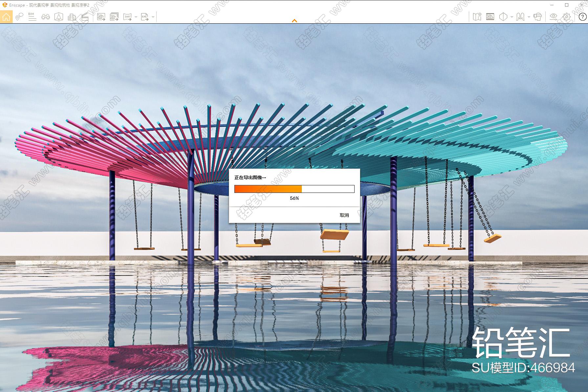Maximize the Enscape window
The height and width of the screenshot is (392, 588).
(x=566, y=5)
